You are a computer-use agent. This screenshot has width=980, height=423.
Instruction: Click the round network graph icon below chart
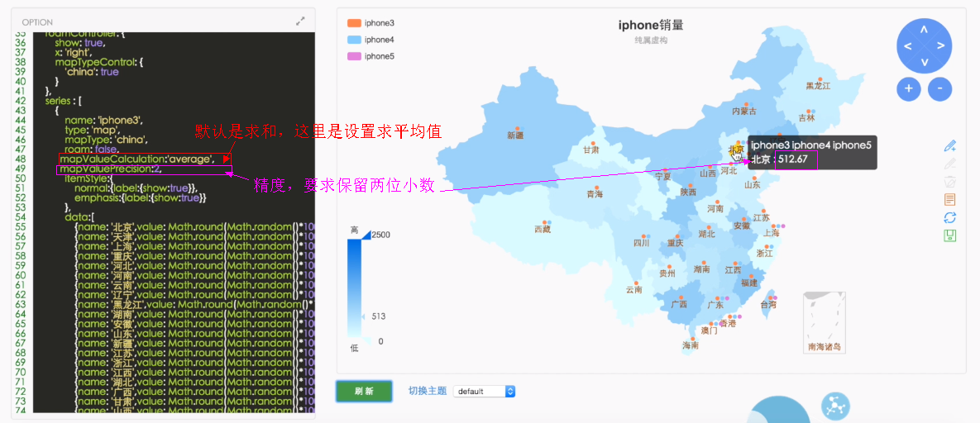tap(834, 406)
